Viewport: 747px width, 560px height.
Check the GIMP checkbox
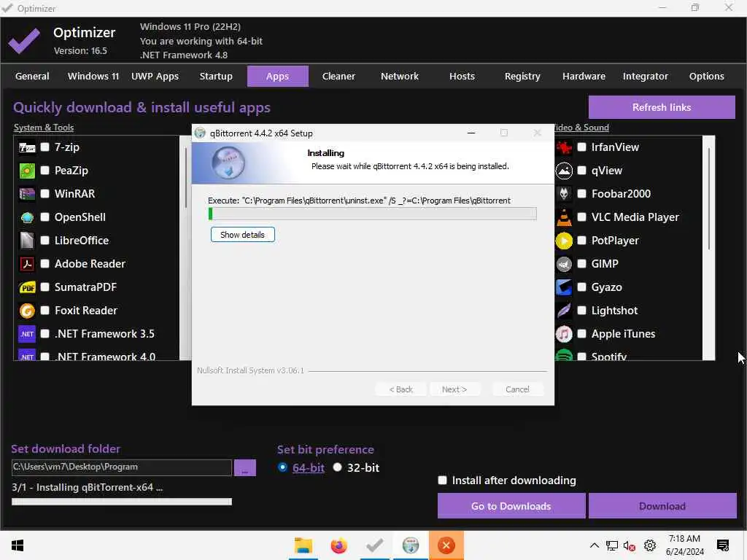(x=581, y=263)
